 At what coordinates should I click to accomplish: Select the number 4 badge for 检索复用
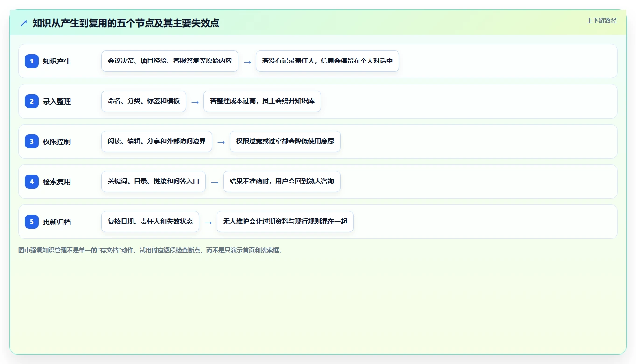(32, 182)
